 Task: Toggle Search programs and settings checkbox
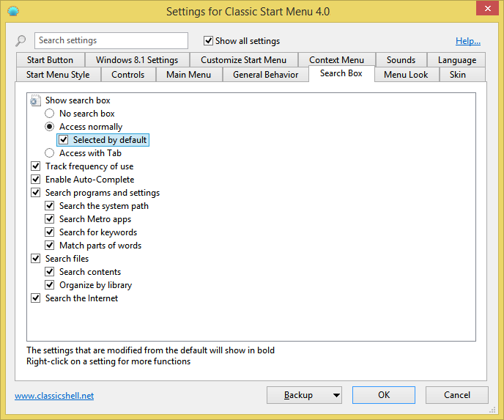(35, 193)
